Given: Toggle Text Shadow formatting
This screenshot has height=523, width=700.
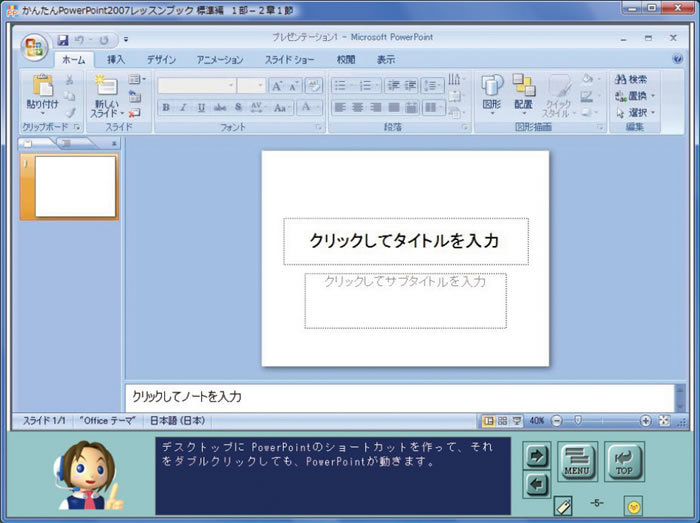Looking at the screenshot, I should pos(238,107).
